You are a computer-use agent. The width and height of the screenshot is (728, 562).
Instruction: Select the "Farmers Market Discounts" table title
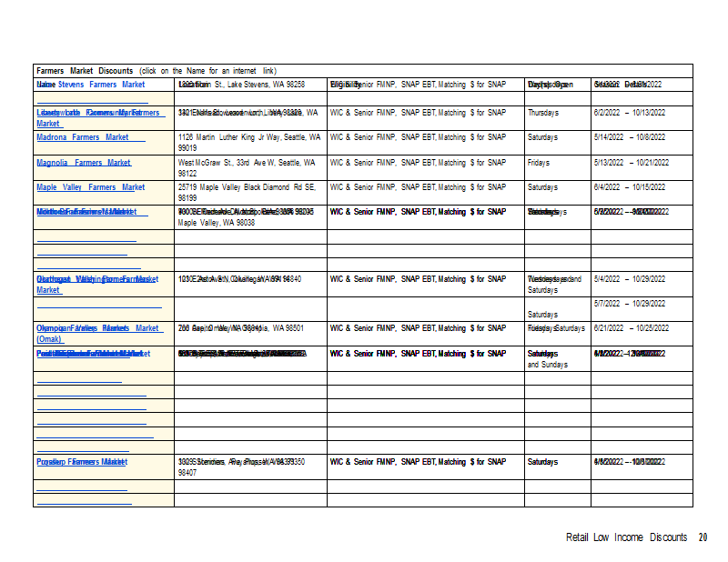click(85, 71)
